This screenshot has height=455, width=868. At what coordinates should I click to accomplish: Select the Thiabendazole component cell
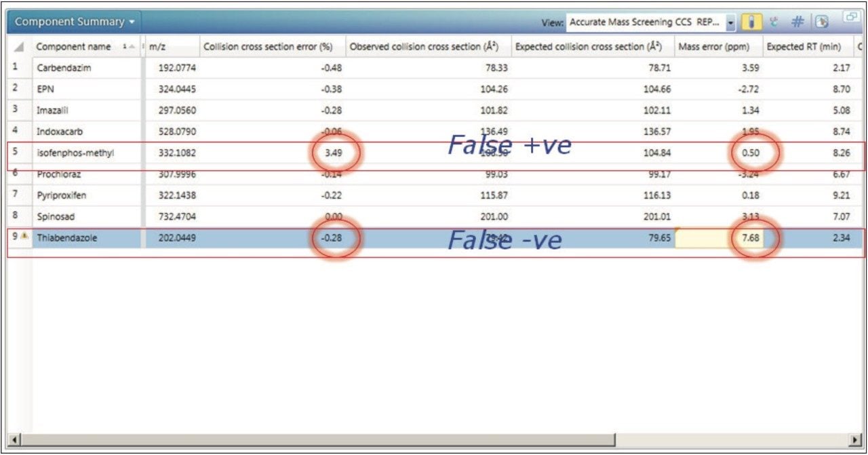(x=66, y=238)
